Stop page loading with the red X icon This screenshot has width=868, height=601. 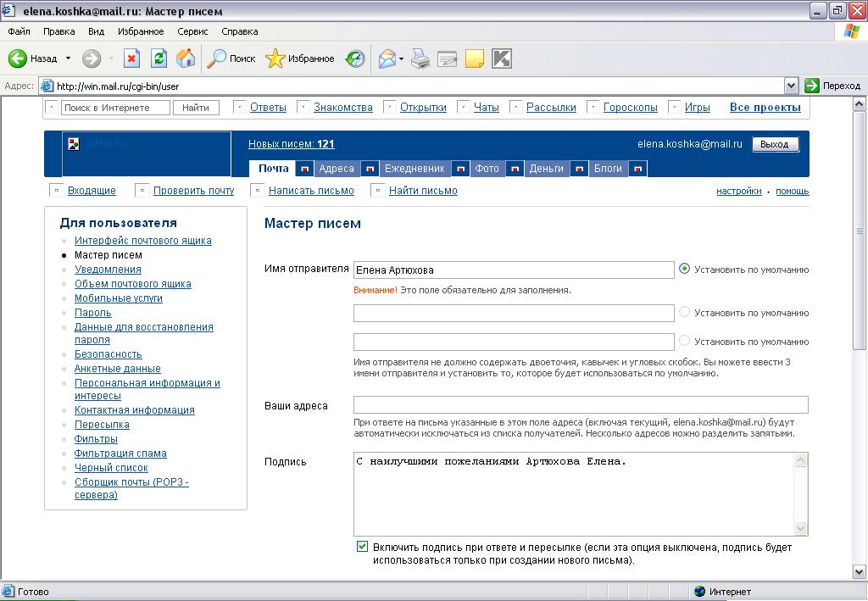[x=131, y=58]
